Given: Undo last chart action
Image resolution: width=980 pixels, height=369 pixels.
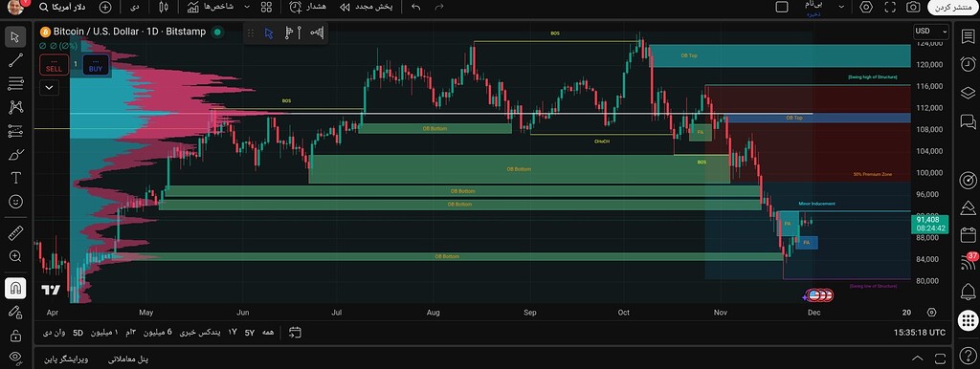Looking at the screenshot, I should [416, 7].
